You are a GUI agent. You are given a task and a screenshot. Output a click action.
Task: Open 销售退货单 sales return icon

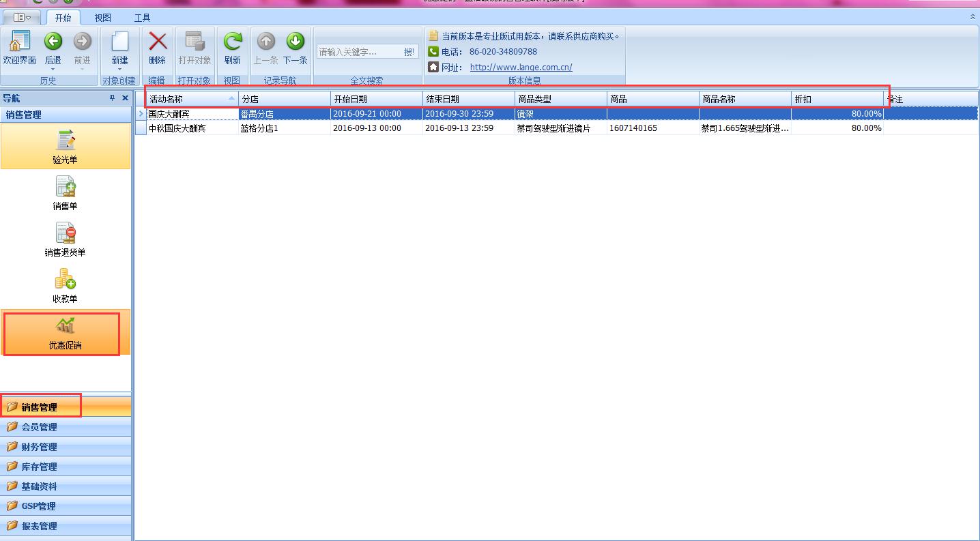pos(65,239)
